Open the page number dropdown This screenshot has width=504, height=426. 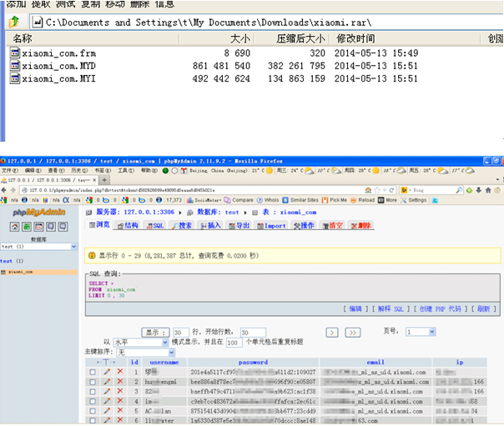tap(420, 332)
